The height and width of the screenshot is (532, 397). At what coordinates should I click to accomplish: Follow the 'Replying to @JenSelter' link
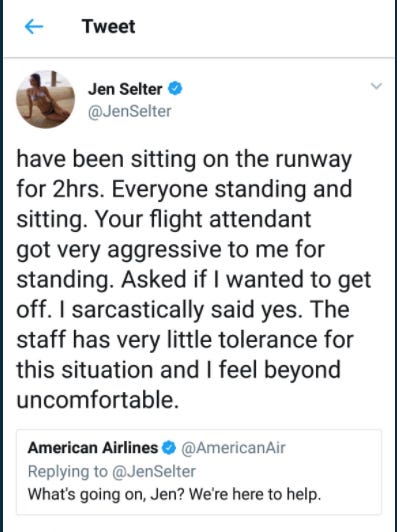[112, 471]
